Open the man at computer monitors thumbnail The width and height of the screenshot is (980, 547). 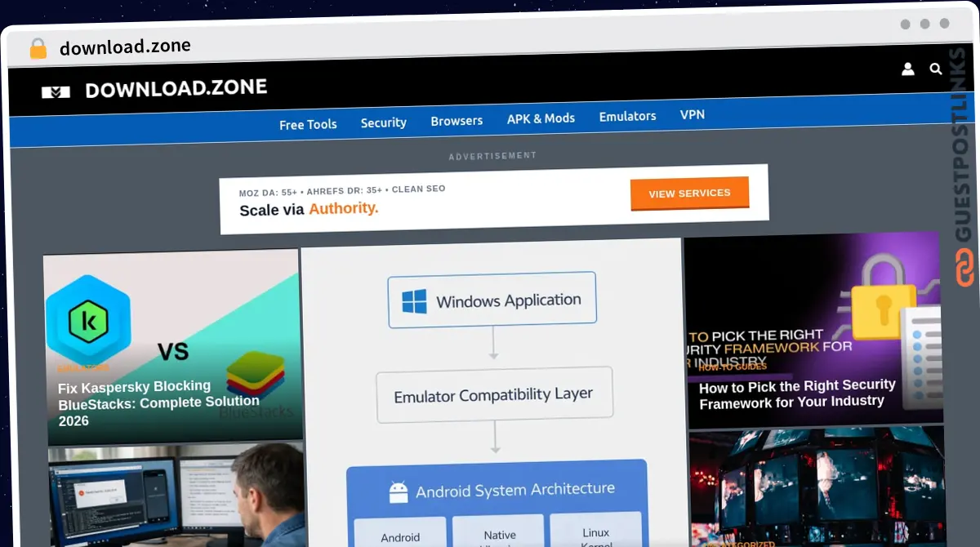tap(177, 496)
